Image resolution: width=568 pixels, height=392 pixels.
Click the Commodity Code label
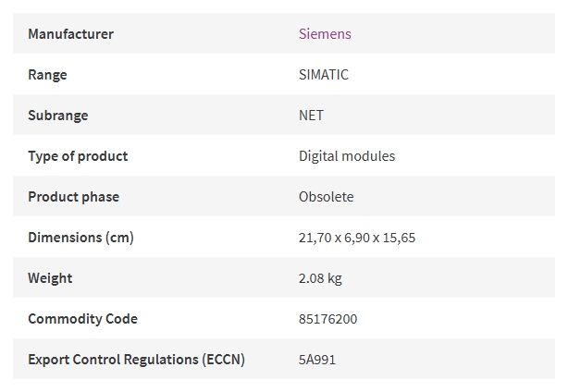point(82,319)
